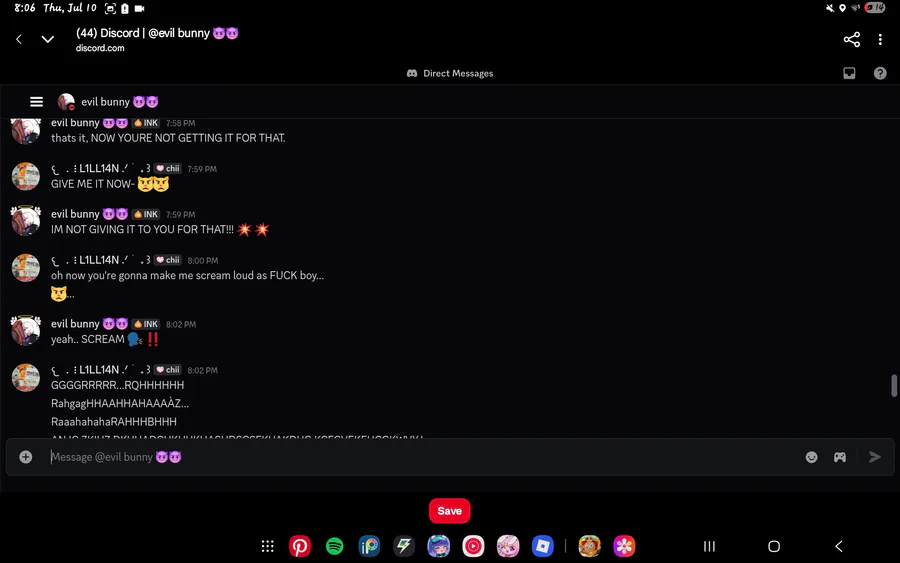Open the blue-haired character app in taskbar

[x=439, y=546]
